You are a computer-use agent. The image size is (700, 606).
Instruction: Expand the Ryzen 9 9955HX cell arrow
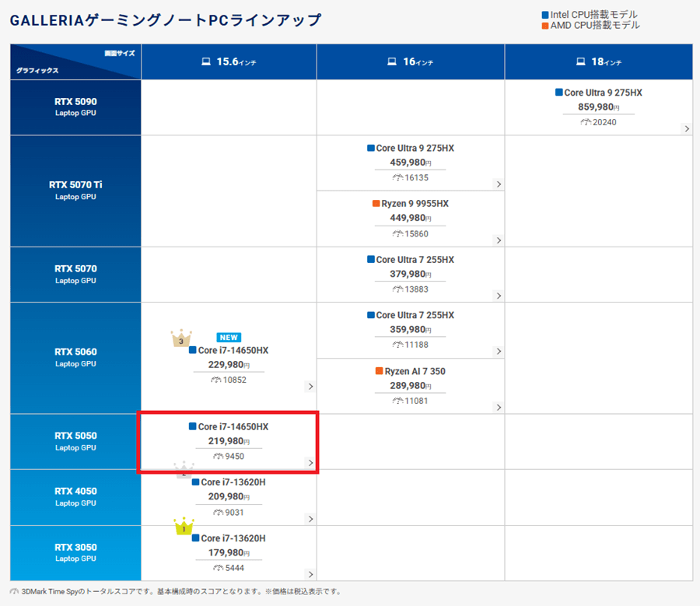click(x=498, y=240)
